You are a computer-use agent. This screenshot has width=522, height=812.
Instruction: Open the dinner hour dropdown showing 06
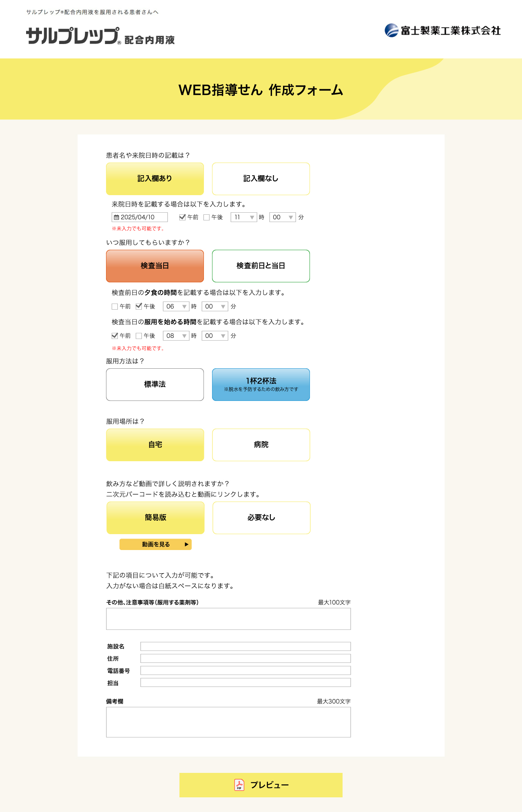pos(176,306)
